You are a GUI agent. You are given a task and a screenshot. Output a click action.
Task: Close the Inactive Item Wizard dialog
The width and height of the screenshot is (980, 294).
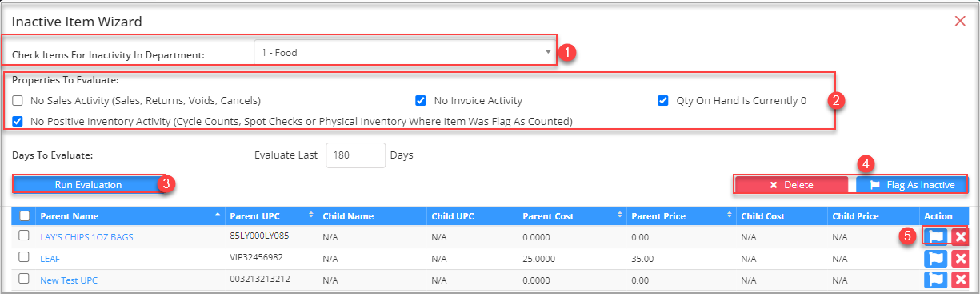point(960,21)
